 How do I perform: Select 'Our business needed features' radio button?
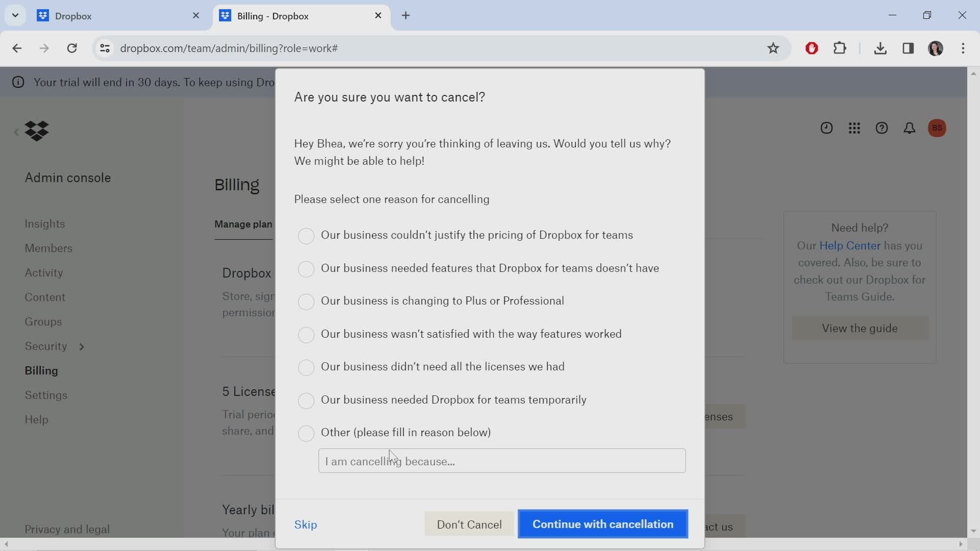306,268
